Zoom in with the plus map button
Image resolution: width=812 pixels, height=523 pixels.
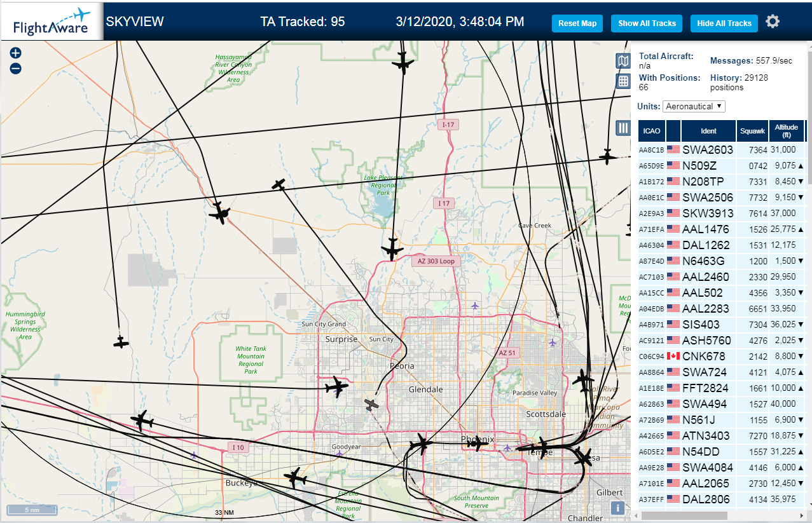(16, 53)
